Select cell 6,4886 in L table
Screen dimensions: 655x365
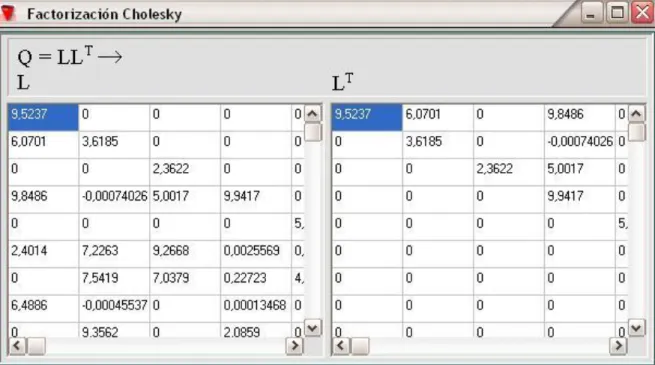43,308
